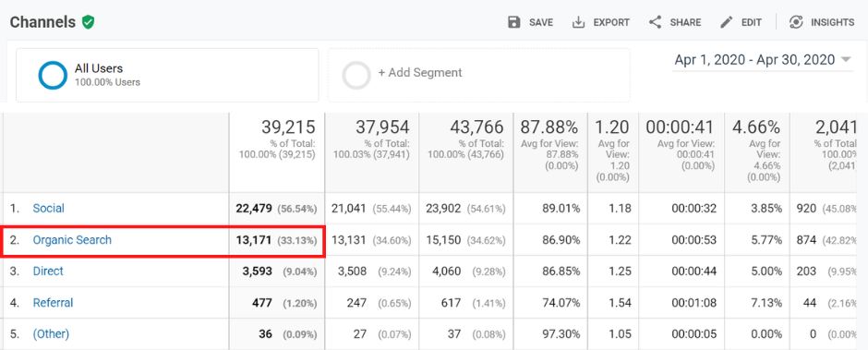The width and height of the screenshot is (868, 350).
Task: Click date range Apr 1, 2020 - Apr 30, 2020
Action: coord(754,60)
